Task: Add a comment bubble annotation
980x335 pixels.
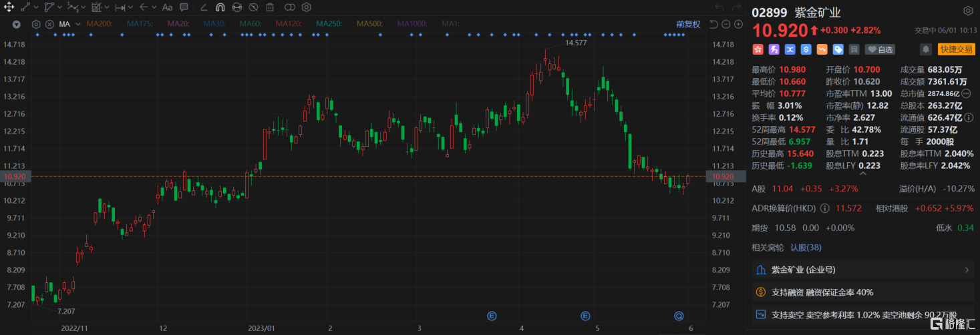Action: pyautogui.click(x=184, y=7)
